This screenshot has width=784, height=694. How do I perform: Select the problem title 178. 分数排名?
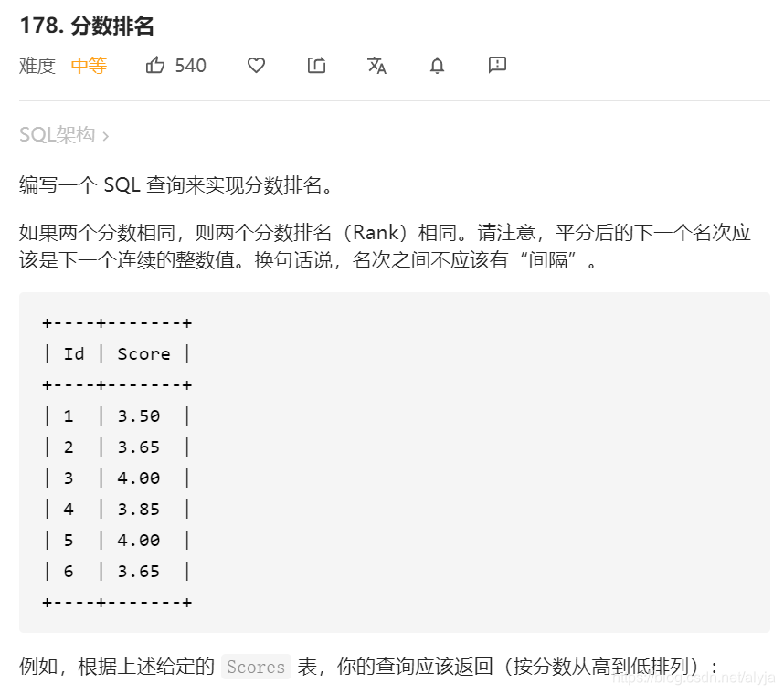(x=88, y=26)
